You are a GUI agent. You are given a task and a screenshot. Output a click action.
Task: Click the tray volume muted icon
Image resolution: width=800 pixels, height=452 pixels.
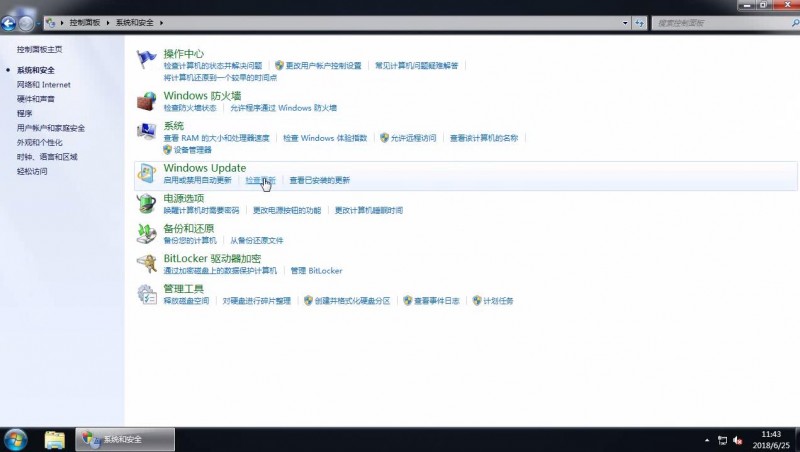[738, 440]
